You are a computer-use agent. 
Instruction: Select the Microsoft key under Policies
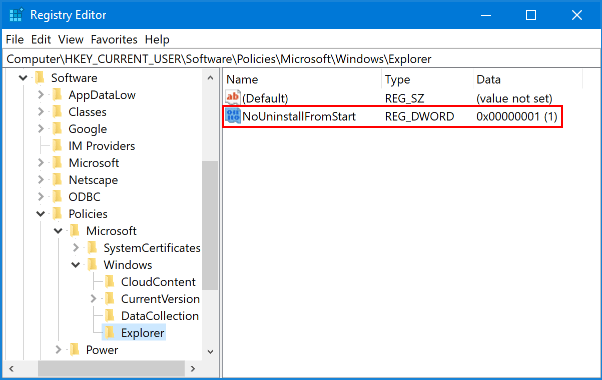[111, 231]
